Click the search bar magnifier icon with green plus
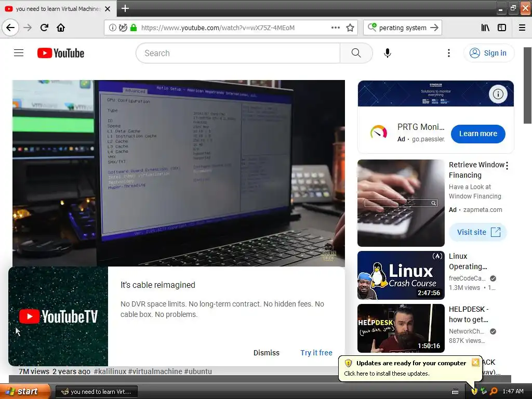Image resolution: width=532 pixels, height=399 pixels. [372, 27]
